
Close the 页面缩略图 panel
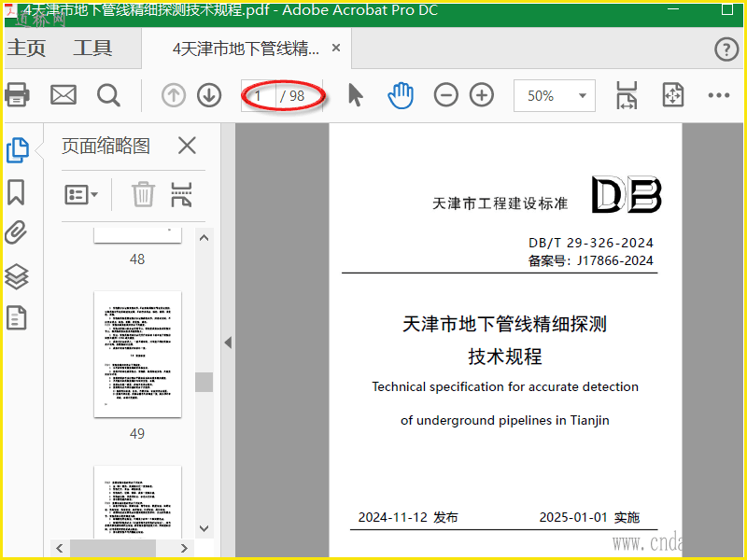[x=187, y=146]
